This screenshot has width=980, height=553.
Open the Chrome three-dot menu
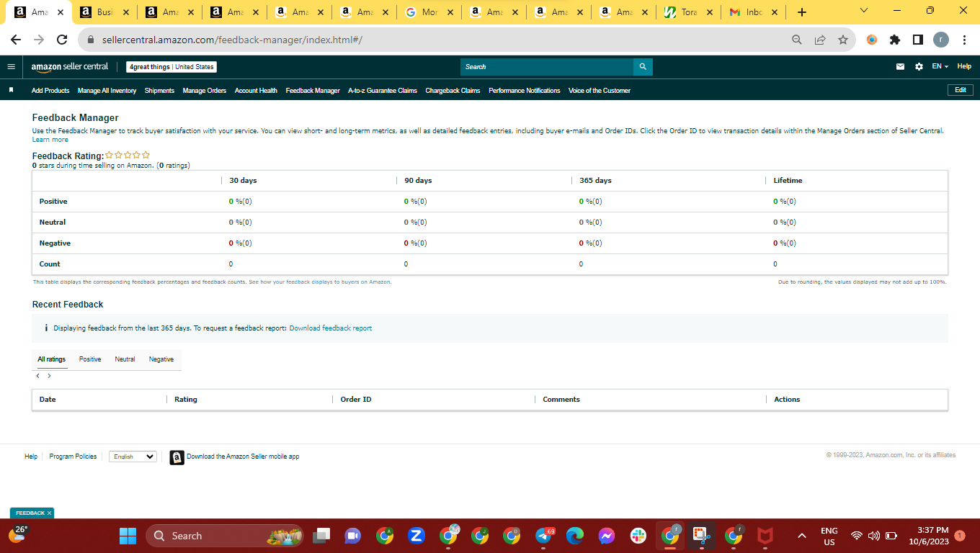pyautogui.click(x=964, y=40)
